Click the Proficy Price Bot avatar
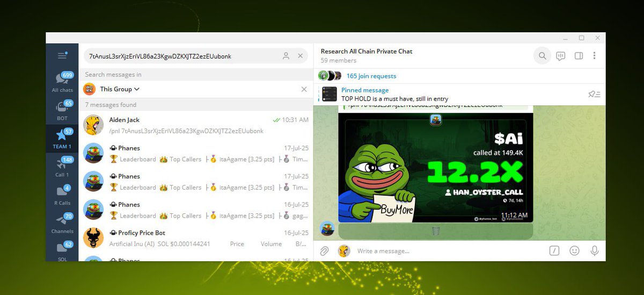Viewport: 644px width, 295px height. pyautogui.click(x=93, y=238)
